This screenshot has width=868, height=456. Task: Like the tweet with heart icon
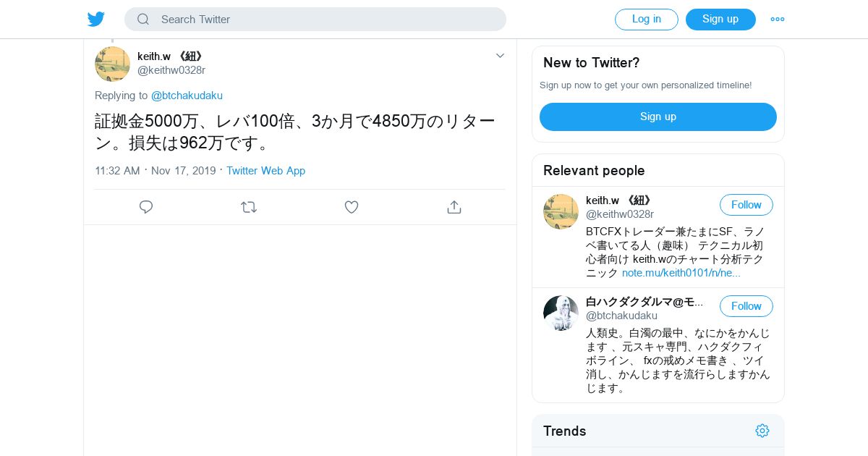tap(352, 207)
